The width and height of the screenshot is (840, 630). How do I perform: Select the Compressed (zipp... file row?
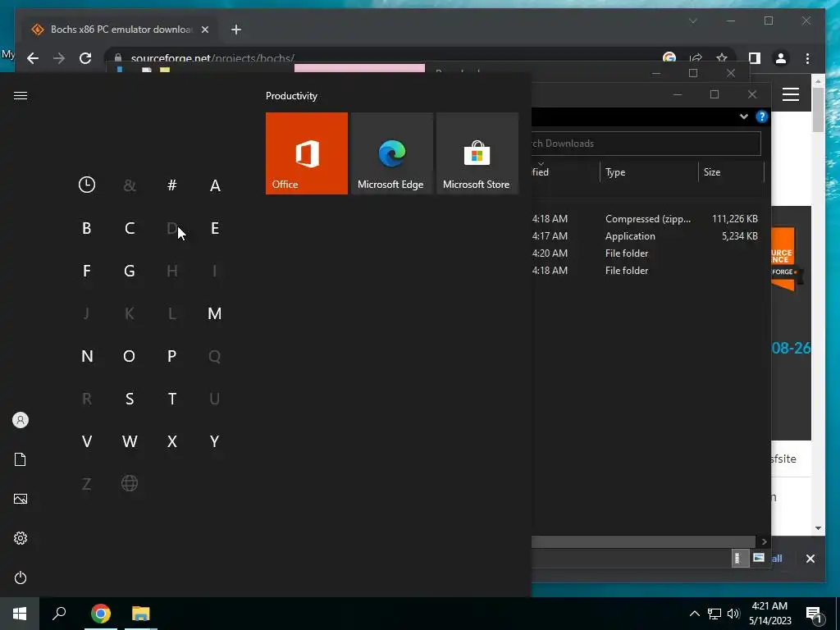(x=646, y=218)
